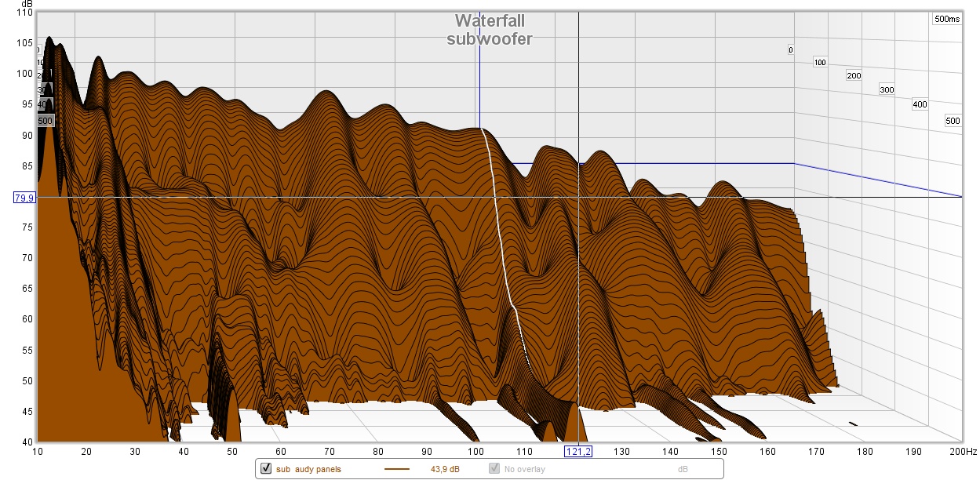
Task: Click the '10' Hz frequency axis label
Action: coord(37,452)
